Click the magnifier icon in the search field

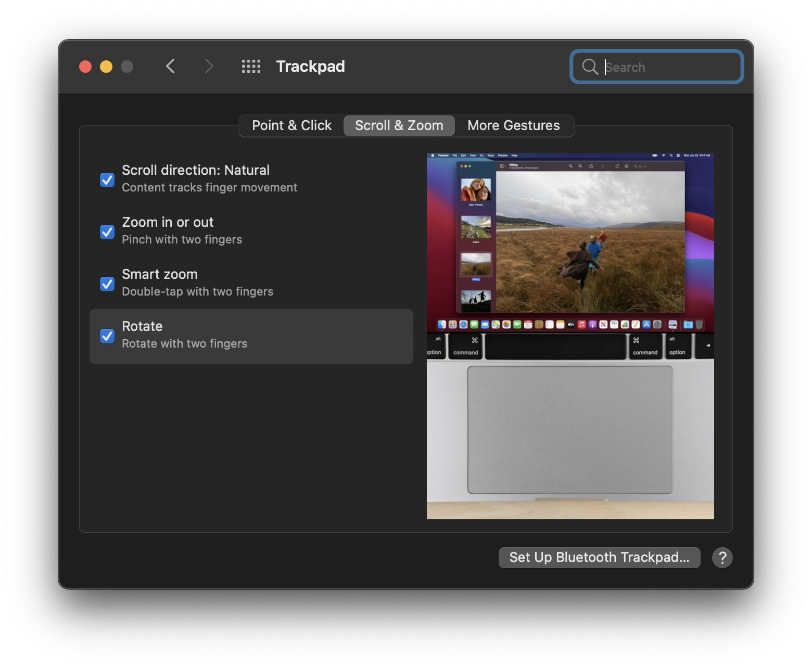[589, 67]
